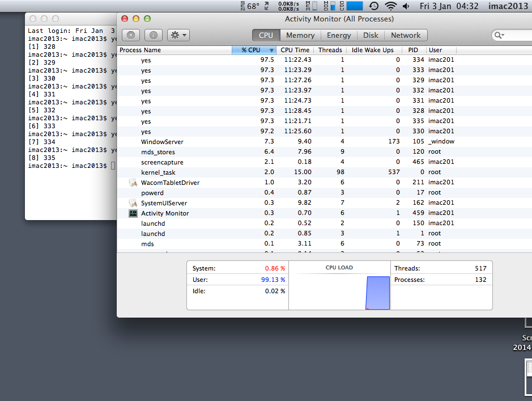Screen dimensions: 532x401
Task: Click the screenshot file thumbnail on desktop
Action: 529,378
